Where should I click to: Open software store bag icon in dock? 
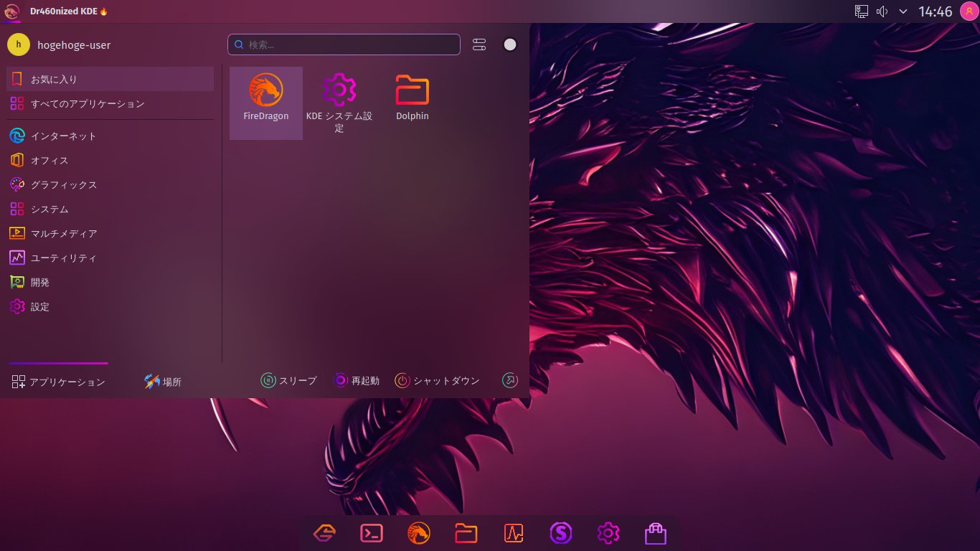click(x=656, y=533)
